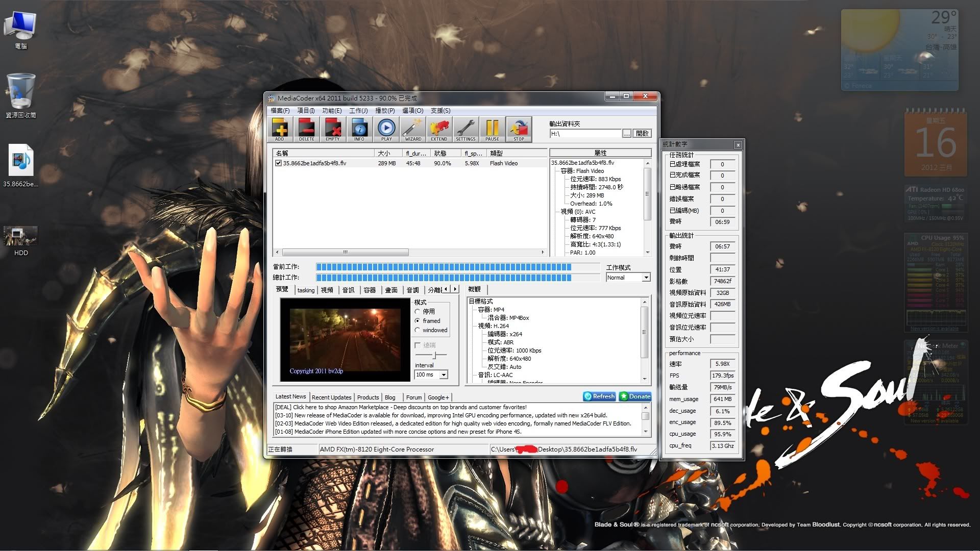Click the weather gadget on desktop
This screenshot has height=551, width=980.
point(899,50)
